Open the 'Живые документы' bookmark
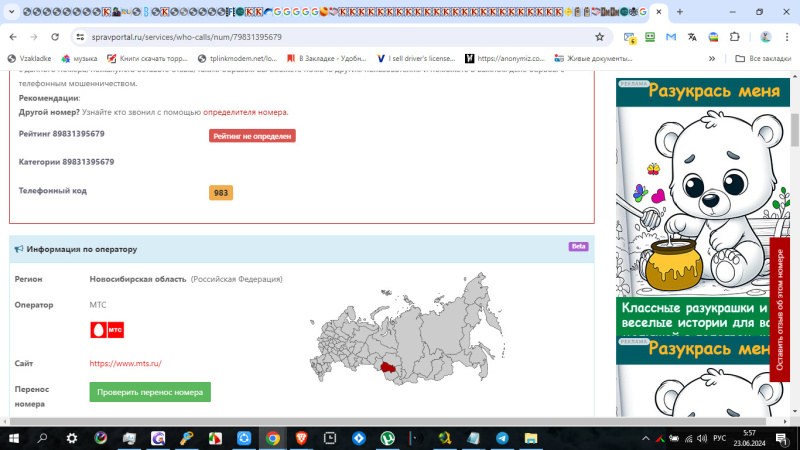 click(x=594, y=59)
